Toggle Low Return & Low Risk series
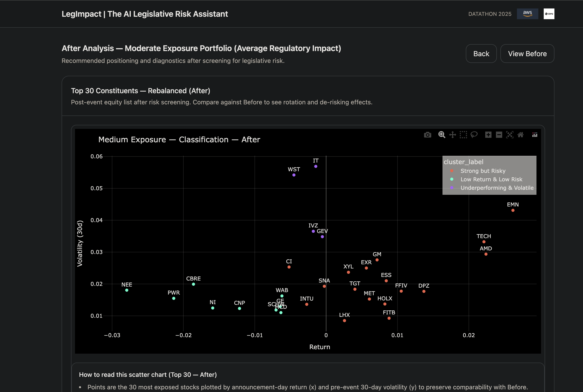Screen dimensions: 583x392 (x=491, y=179)
